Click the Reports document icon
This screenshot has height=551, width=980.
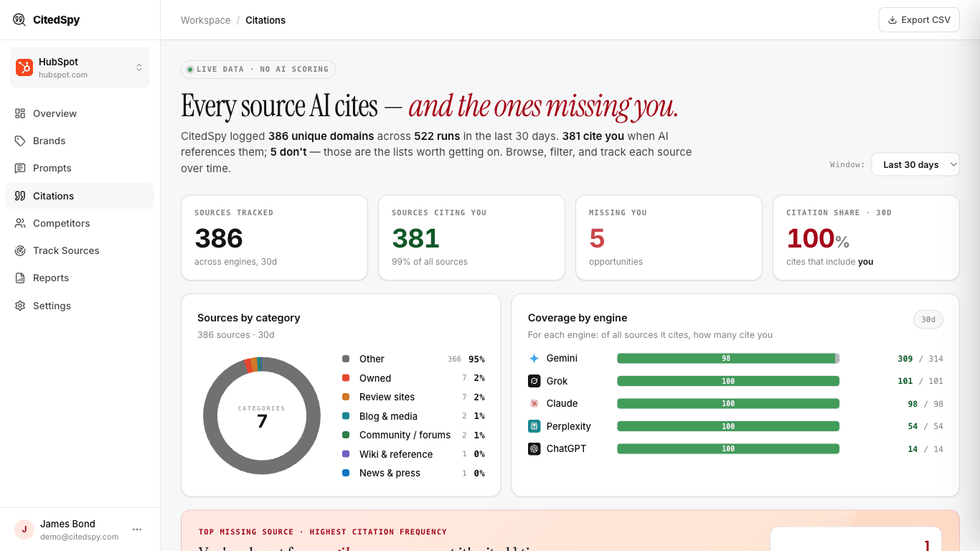click(x=20, y=278)
